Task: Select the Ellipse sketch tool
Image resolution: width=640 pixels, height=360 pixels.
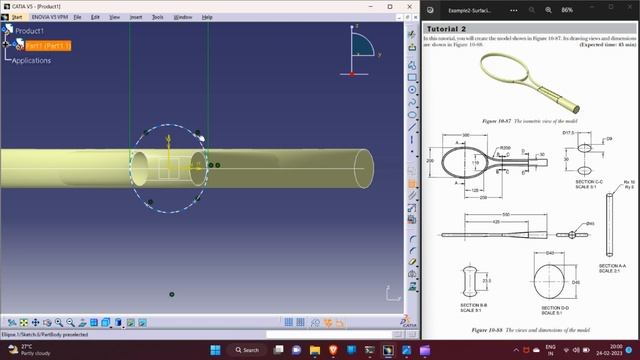Action: point(412,115)
